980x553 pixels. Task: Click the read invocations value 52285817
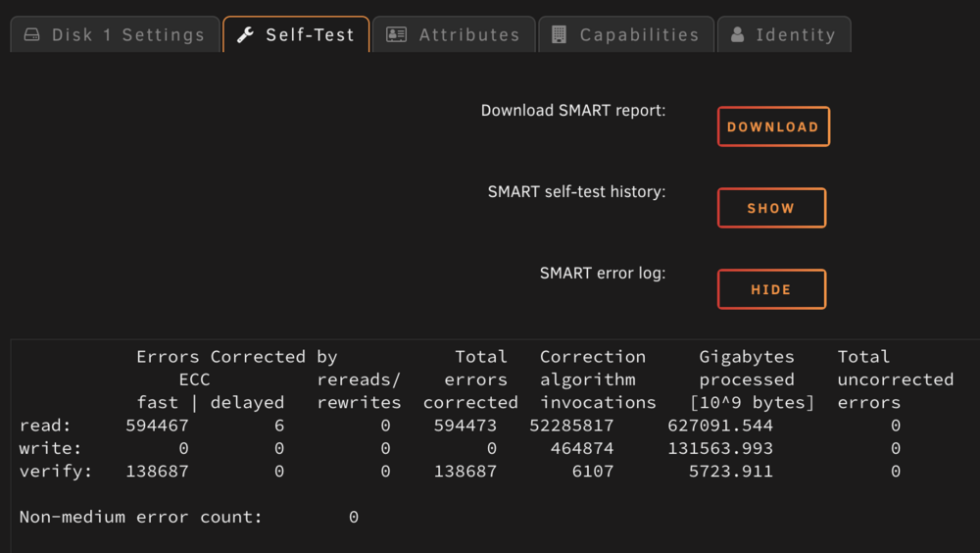(x=571, y=426)
